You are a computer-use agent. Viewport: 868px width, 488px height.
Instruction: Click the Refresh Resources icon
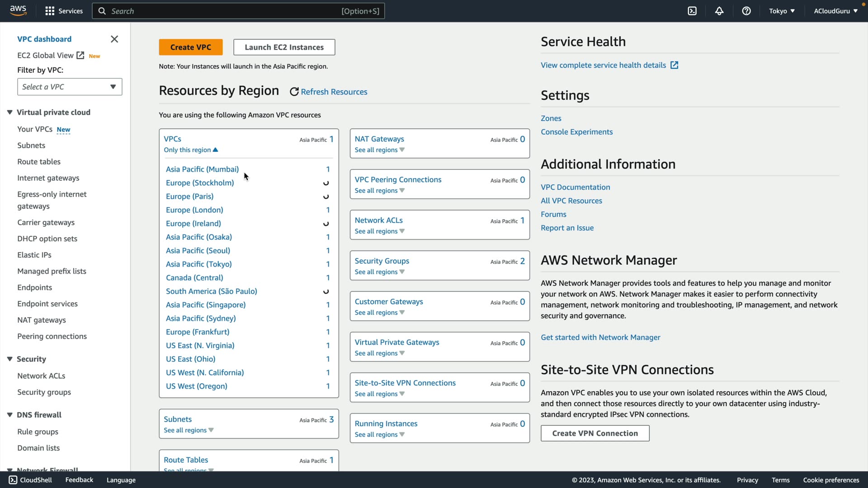pos(294,92)
